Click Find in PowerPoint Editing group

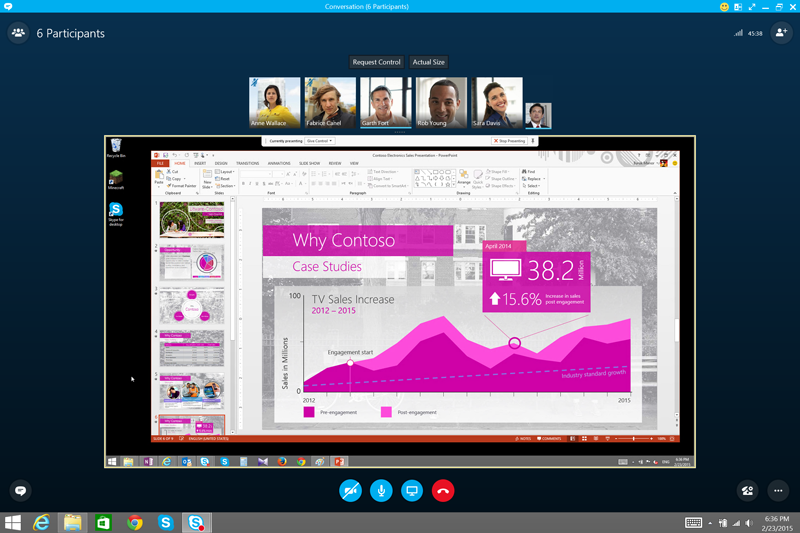pyautogui.click(x=529, y=172)
